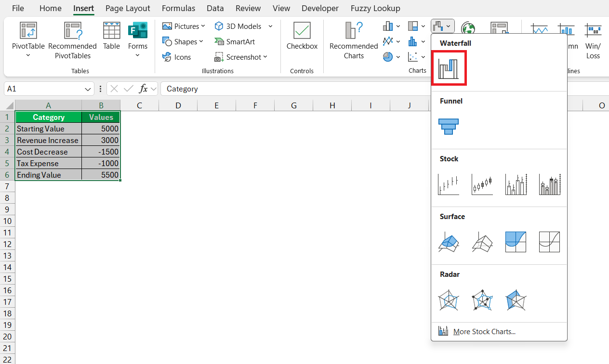
Task: Select the Starting Value cell
Action: pyautogui.click(x=49, y=129)
